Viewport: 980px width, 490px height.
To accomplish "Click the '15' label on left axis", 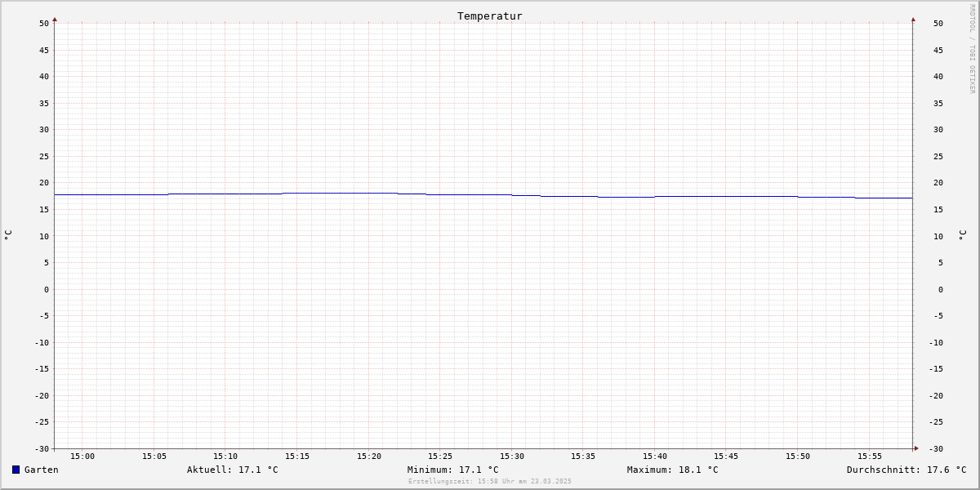I will pos(44,209).
